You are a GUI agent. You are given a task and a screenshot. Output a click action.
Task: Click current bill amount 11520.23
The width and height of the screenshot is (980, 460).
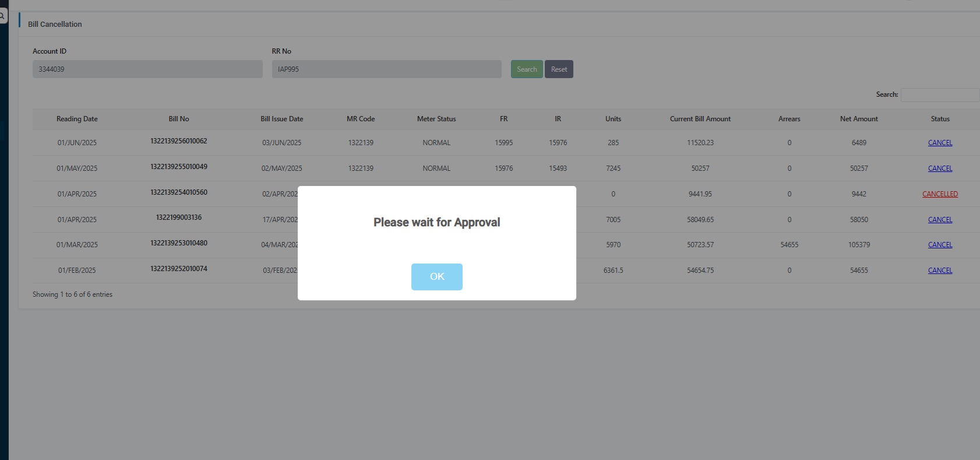[x=700, y=143]
